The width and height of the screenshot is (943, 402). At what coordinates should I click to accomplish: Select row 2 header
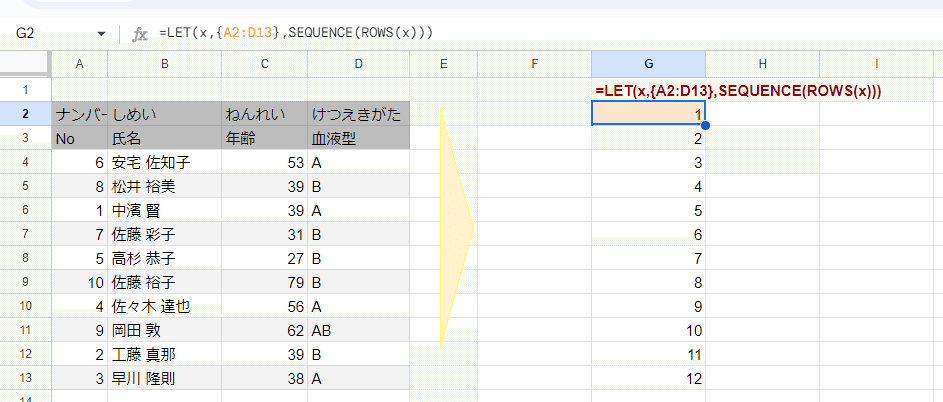pos(25,114)
